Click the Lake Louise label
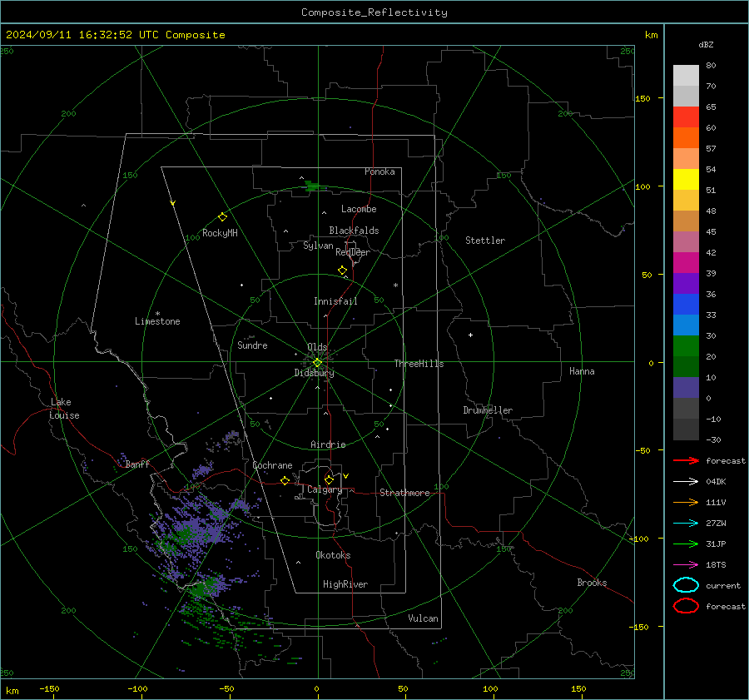This screenshot has height=700, width=749. coord(64,409)
